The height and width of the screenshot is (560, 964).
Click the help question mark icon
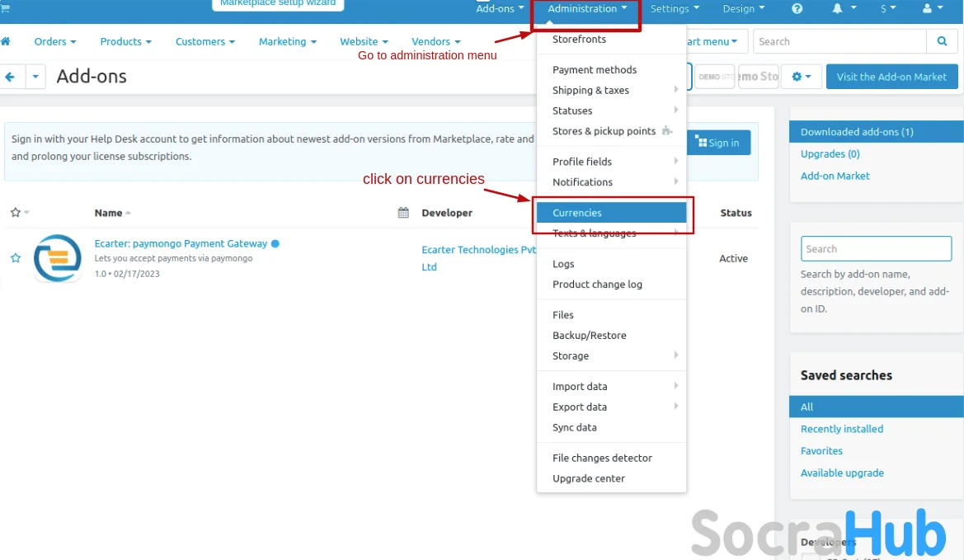tap(797, 8)
